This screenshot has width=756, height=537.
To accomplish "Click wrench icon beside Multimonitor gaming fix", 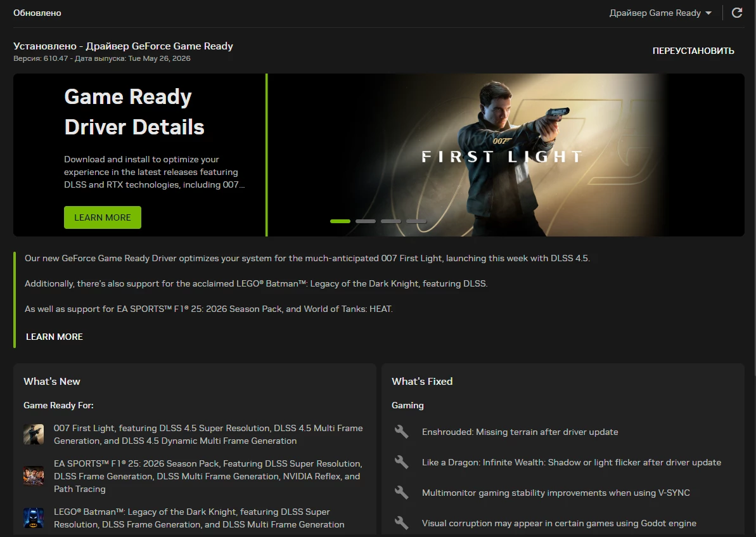I will (401, 492).
